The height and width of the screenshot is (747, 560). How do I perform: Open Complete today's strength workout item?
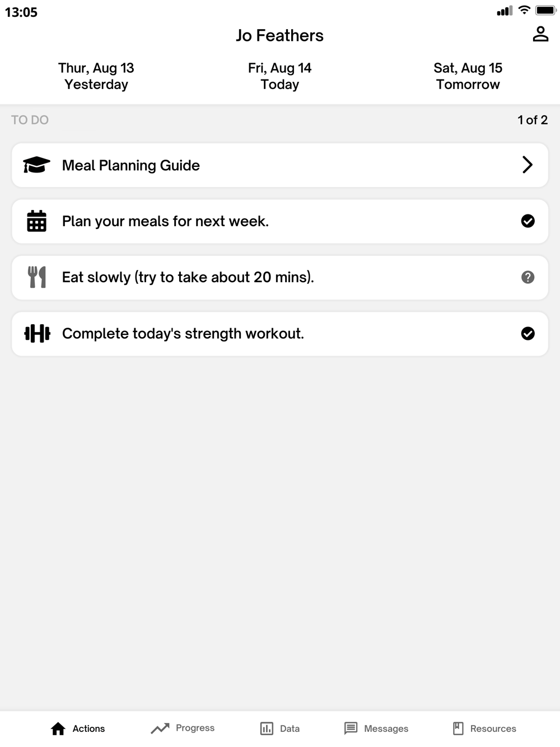point(280,334)
